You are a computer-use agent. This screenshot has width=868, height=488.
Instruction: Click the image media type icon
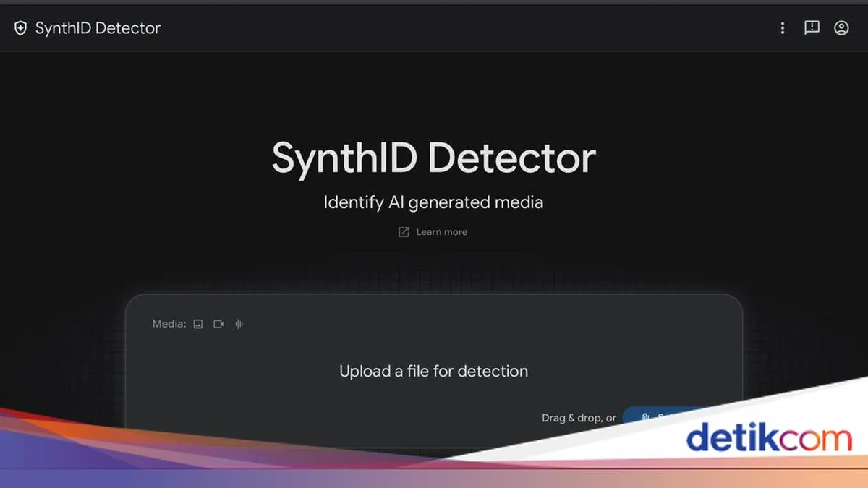(198, 324)
